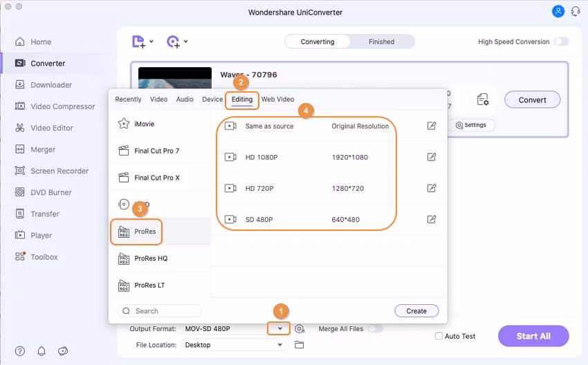Open the Transfer tool

[x=37, y=214]
